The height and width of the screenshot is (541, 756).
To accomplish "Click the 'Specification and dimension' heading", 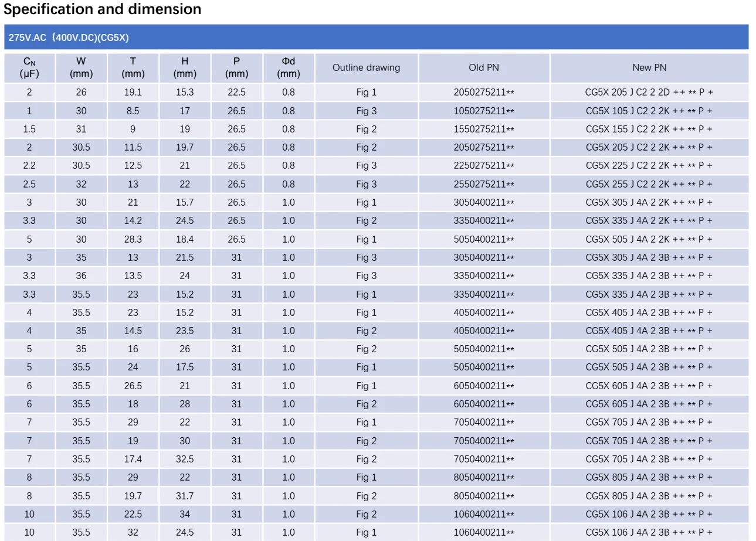I will click(x=103, y=9).
